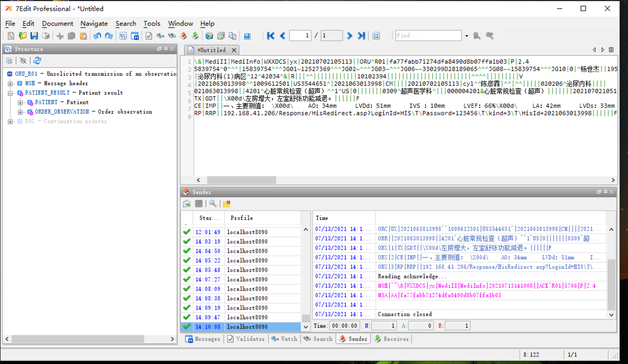Open the Find box dropdown arrow
Image resolution: width=628 pixels, height=364 pixels.
click(467, 36)
